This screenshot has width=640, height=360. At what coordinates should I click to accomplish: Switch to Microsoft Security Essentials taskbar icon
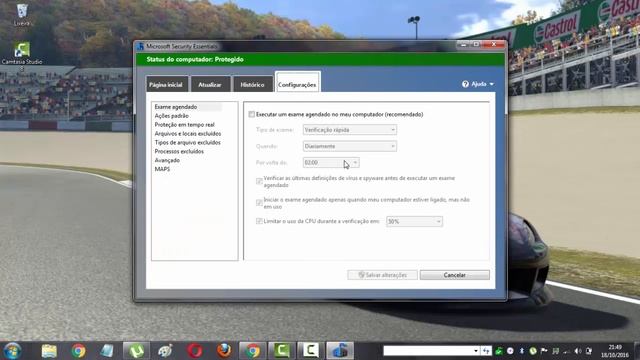click(x=340, y=351)
